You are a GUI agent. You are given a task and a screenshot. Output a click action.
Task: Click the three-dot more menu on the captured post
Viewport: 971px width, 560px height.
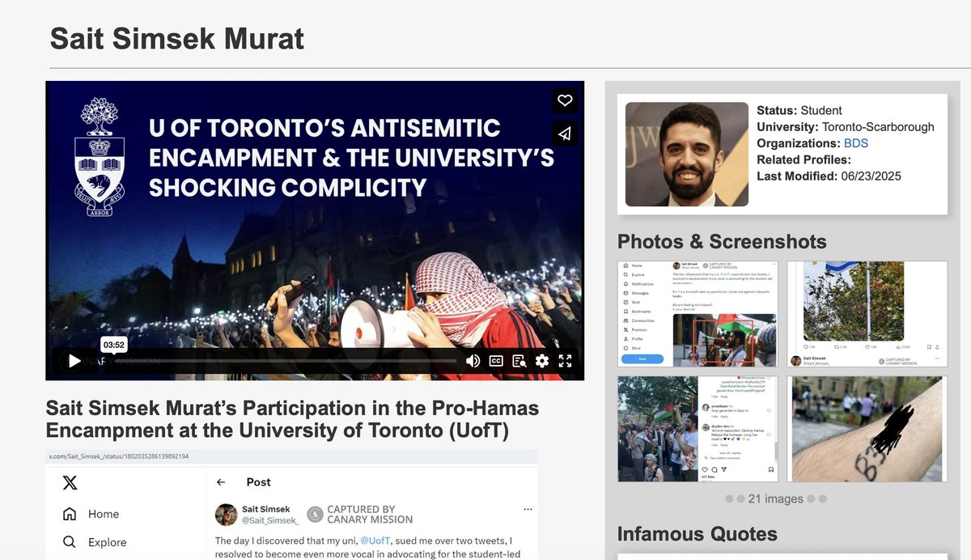(528, 509)
